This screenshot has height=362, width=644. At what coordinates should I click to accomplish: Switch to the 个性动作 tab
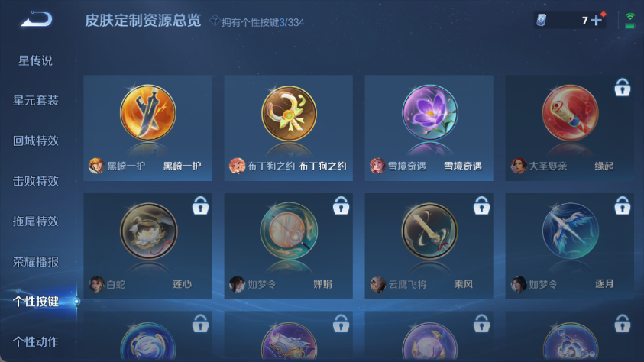tap(36, 342)
